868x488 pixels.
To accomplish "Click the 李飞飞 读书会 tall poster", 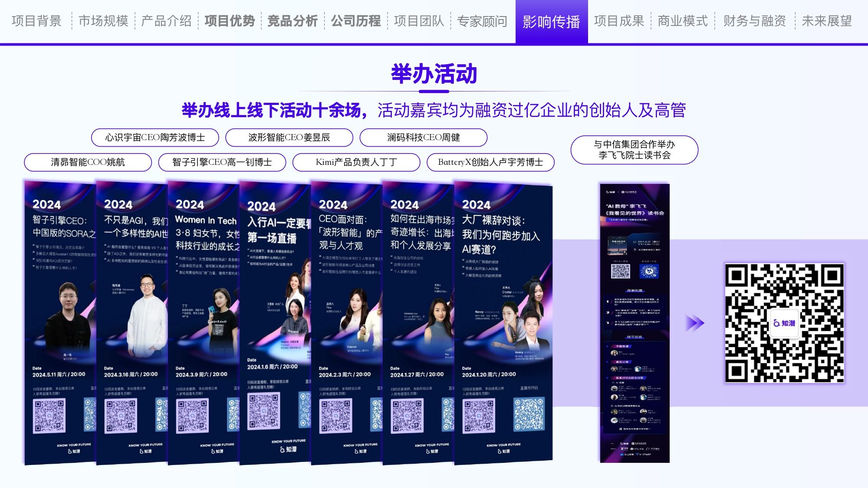I will [635, 323].
